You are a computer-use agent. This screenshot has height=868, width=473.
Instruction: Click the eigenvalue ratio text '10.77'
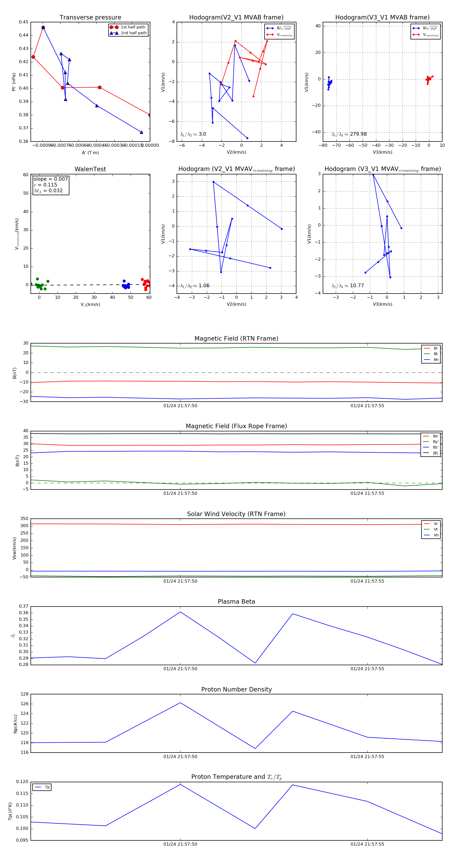(357, 286)
